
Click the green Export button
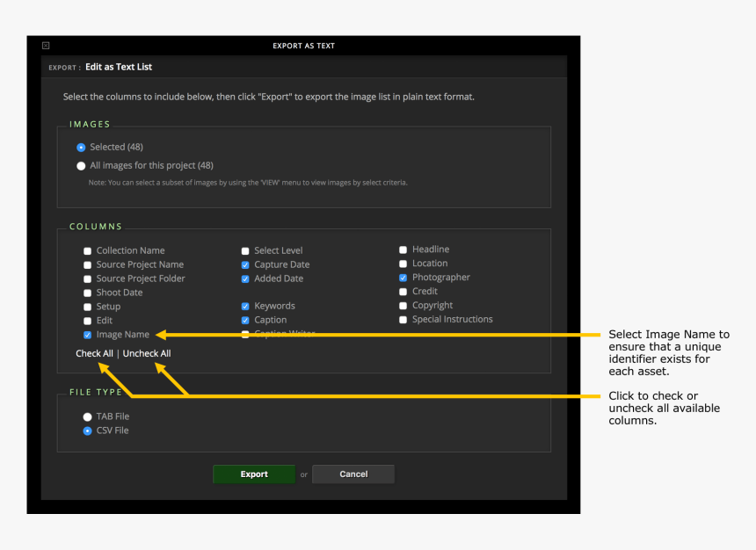click(254, 474)
